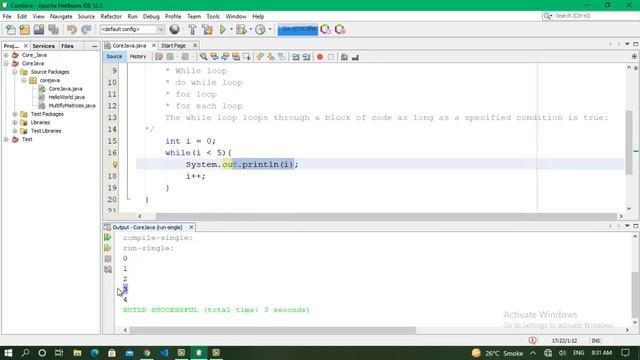Click the Profile Project clock icon
Image resolution: width=640 pixels, height=360 pixels.
[260, 29]
